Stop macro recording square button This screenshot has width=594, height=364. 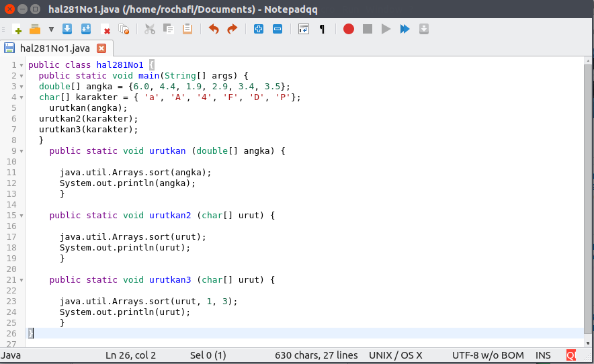click(x=368, y=29)
